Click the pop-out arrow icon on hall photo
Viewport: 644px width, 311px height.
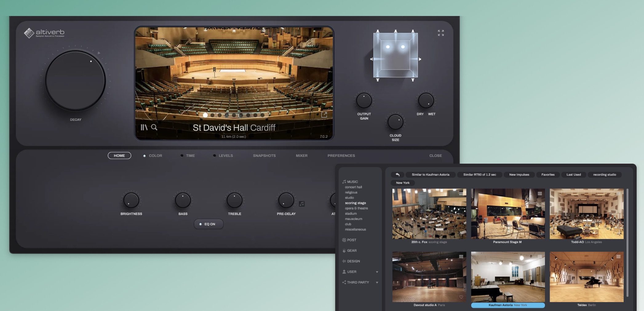(x=324, y=115)
